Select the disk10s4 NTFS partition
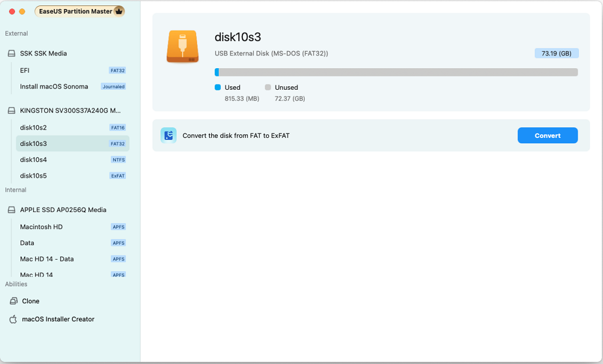This screenshot has width=603, height=364. [x=73, y=160]
